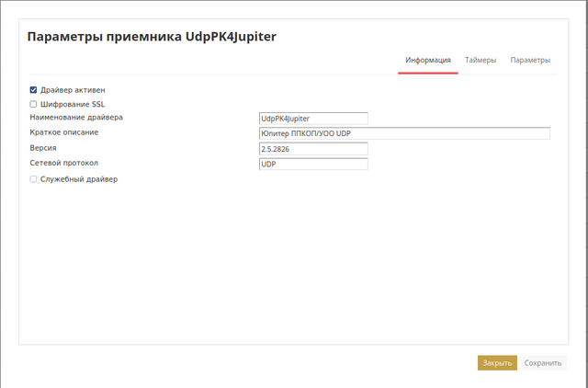
Task: Click the Сохранить button
Action: click(542, 363)
